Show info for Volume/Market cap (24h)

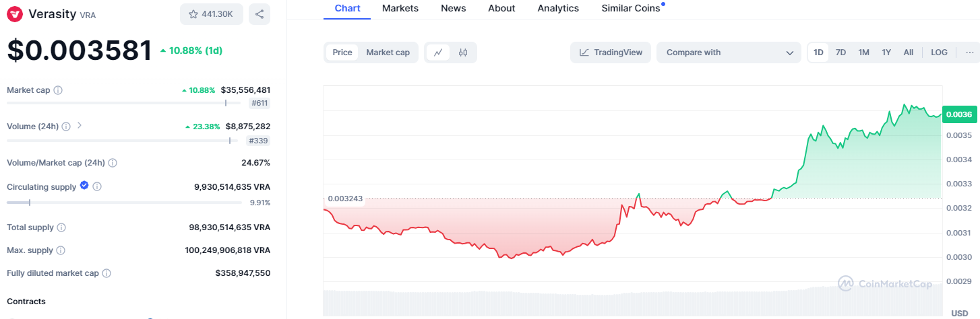[x=113, y=163]
